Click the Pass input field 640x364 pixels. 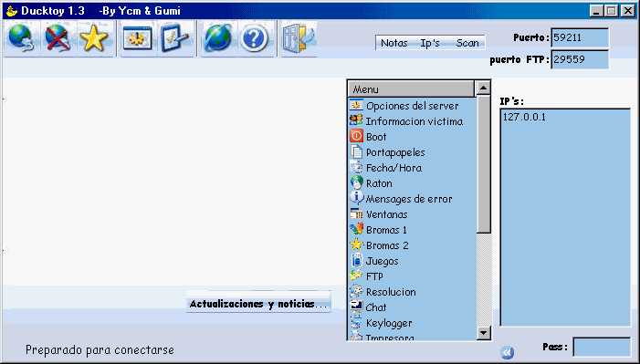tap(602, 347)
